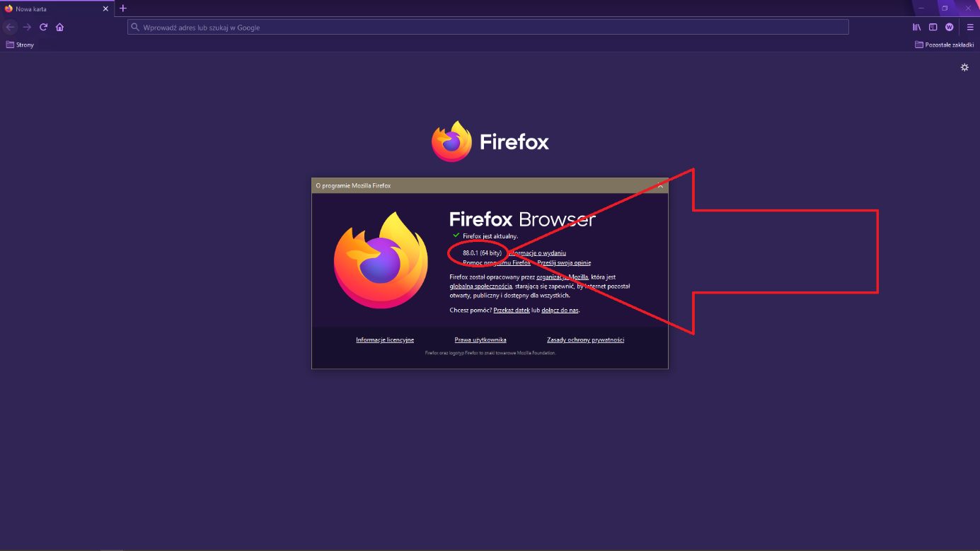Expand Pozostałe zakładki folder

pos(945,45)
